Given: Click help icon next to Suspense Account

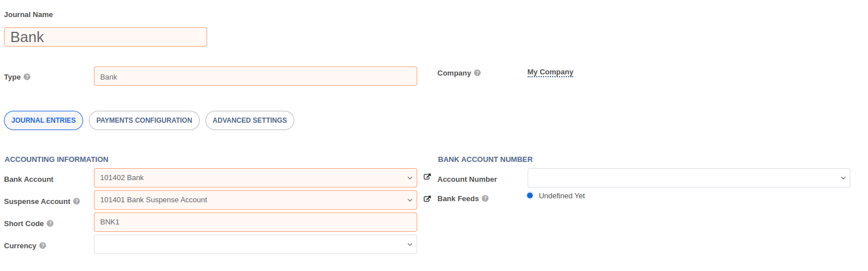Looking at the screenshot, I should click(77, 201).
